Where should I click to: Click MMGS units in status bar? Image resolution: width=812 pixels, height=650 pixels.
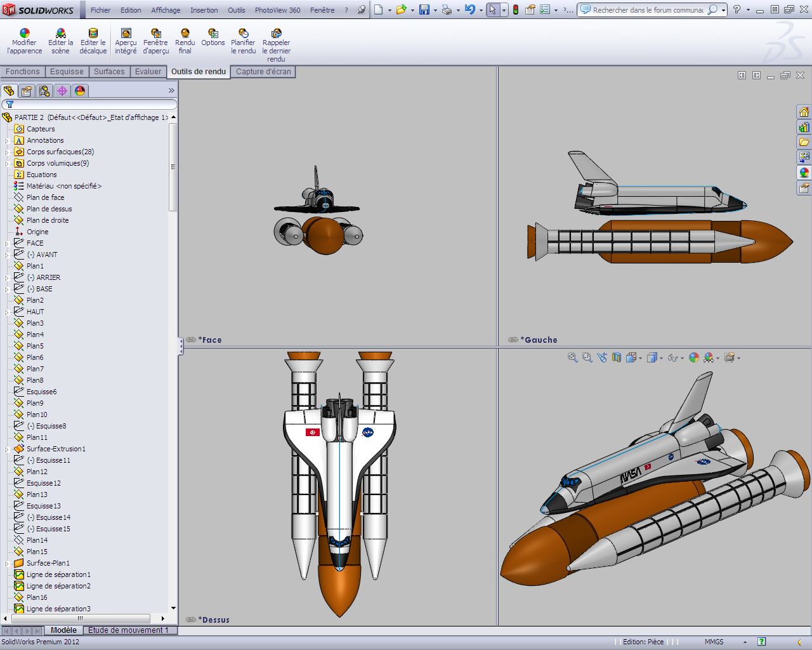click(714, 642)
